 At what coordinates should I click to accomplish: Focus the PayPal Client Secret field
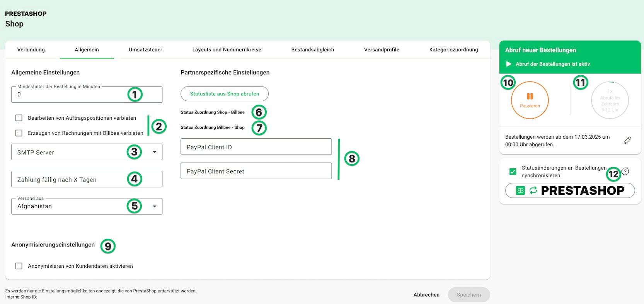point(256,171)
